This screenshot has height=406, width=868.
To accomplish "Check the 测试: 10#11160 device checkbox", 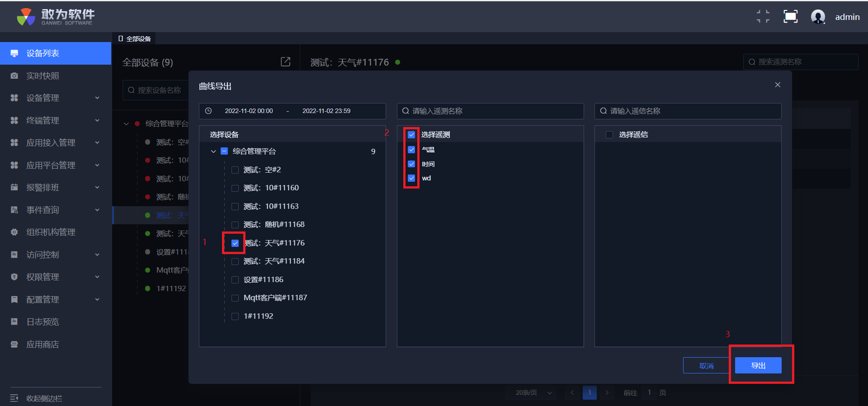I will [x=235, y=188].
